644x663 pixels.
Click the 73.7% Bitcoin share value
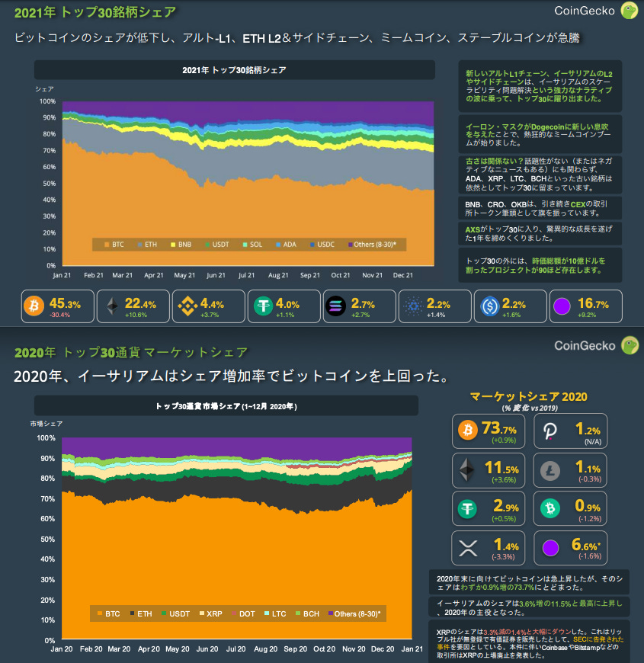499,428
